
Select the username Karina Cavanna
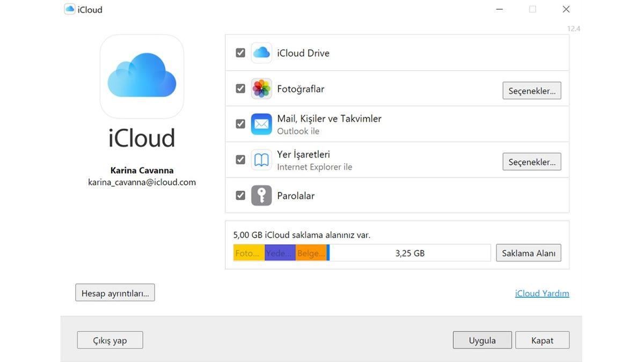(142, 170)
